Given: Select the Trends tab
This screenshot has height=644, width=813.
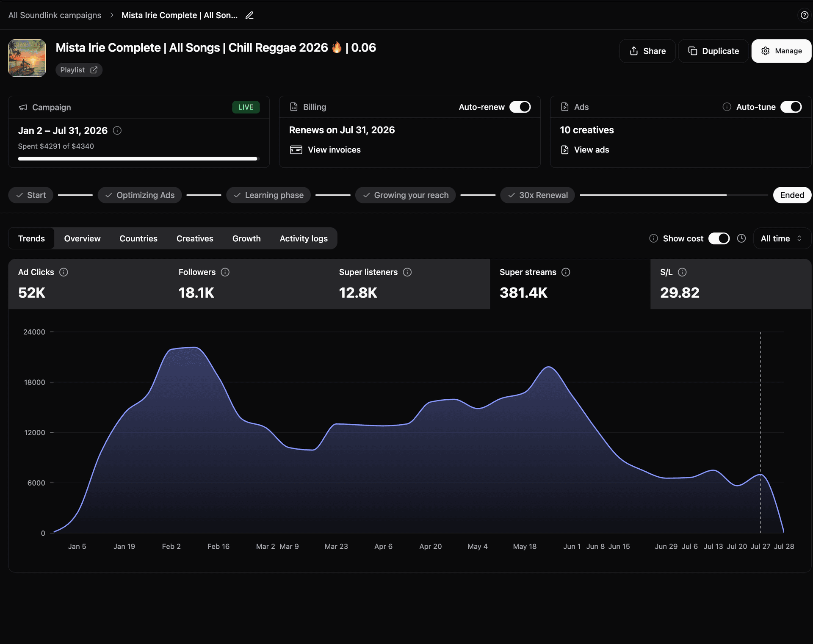Looking at the screenshot, I should 31,238.
